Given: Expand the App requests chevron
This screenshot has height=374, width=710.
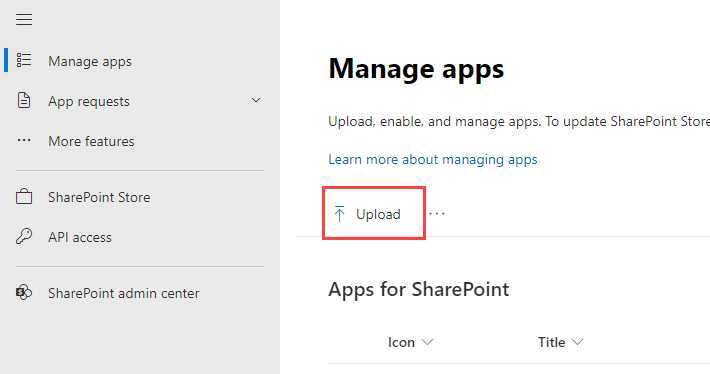Looking at the screenshot, I should coord(256,100).
